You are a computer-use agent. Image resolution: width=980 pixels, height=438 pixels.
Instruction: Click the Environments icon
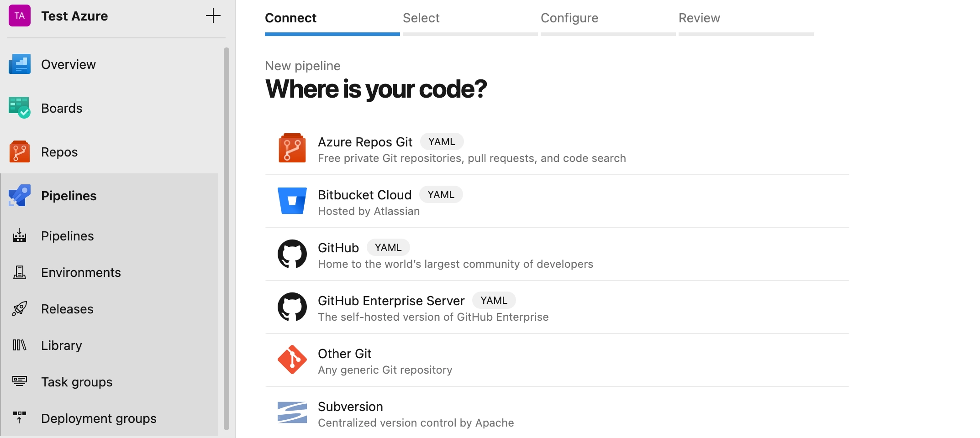(x=20, y=272)
